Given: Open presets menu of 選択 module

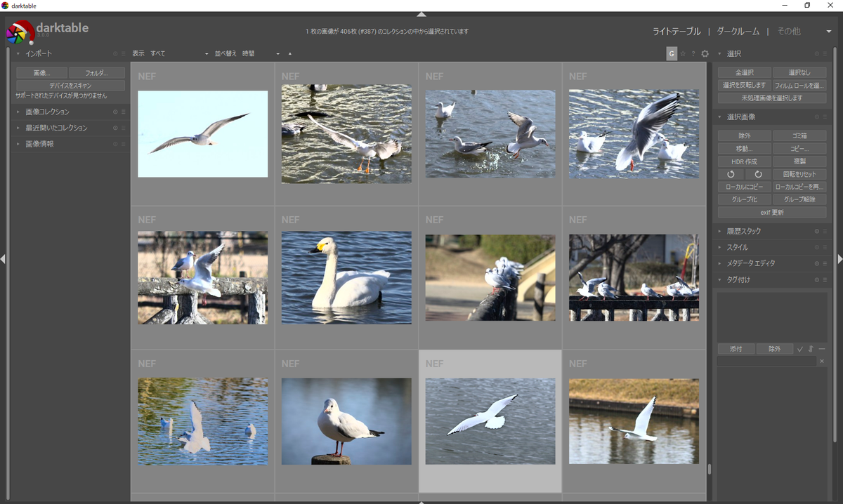Looking at the screenshot, I should 825,53.
